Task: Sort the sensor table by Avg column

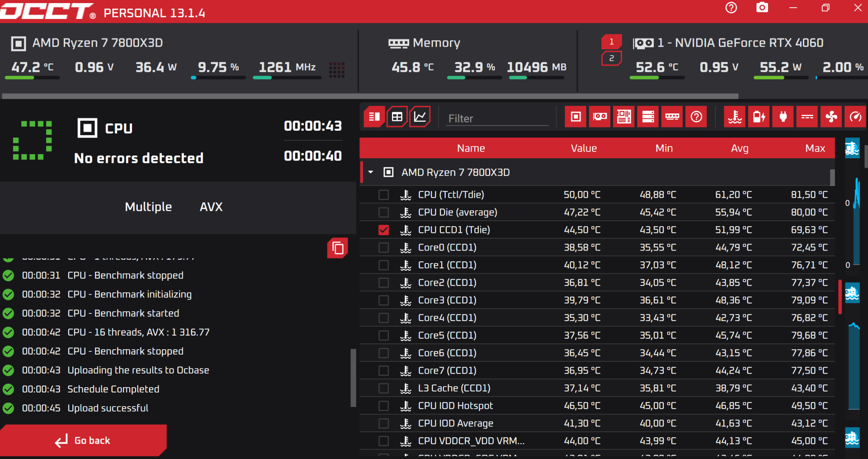Action: click(740, 148)
